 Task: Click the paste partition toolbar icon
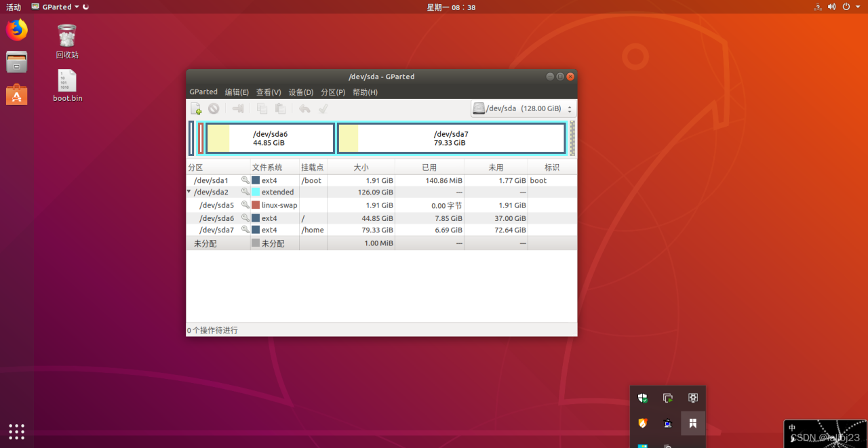(x=280, y=108)
